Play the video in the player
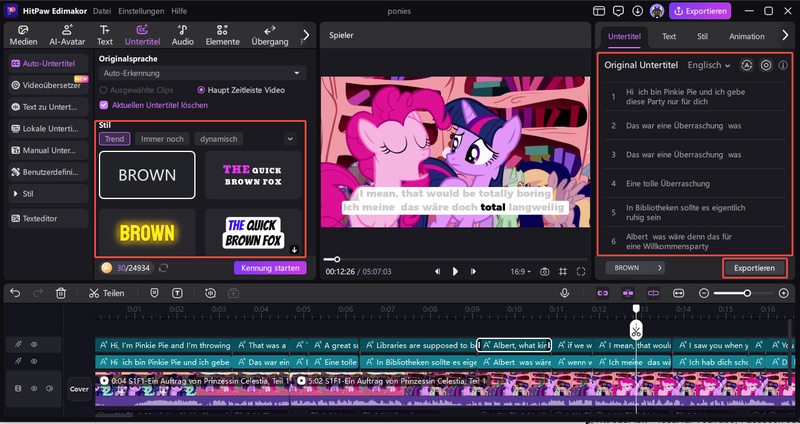The image size is (800, 424). click(455, 271)
